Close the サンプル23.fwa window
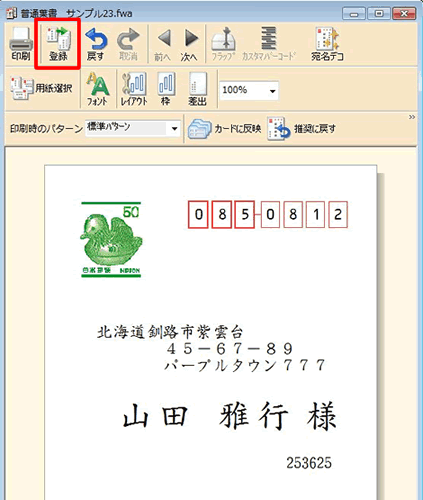 click(404, 14)
